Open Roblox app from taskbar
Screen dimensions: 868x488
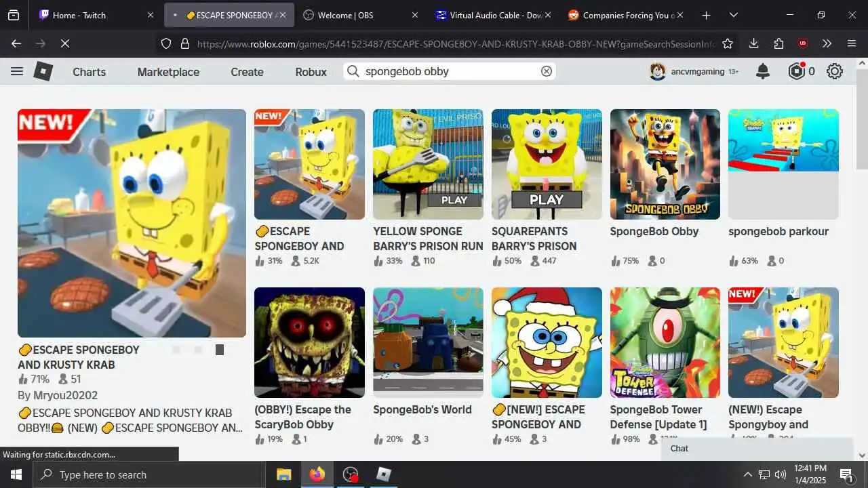click(x=384, y=474)
